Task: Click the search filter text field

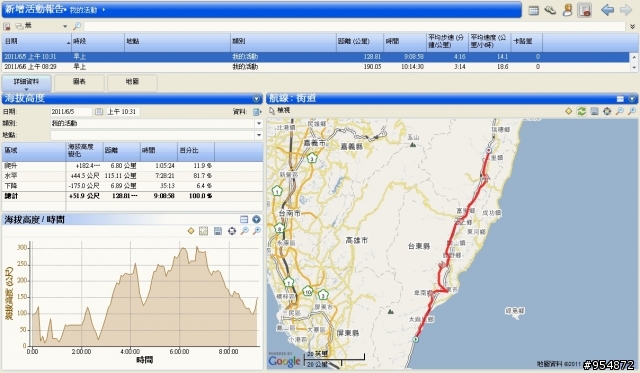Action: pyautogui.click(x=354, y=27)
